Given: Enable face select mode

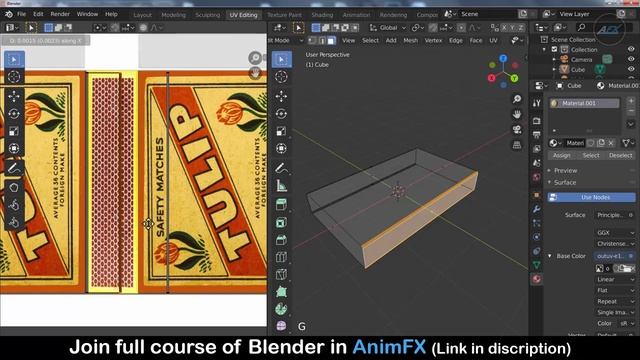Looking at the screenshot, I should pos(331,40).
